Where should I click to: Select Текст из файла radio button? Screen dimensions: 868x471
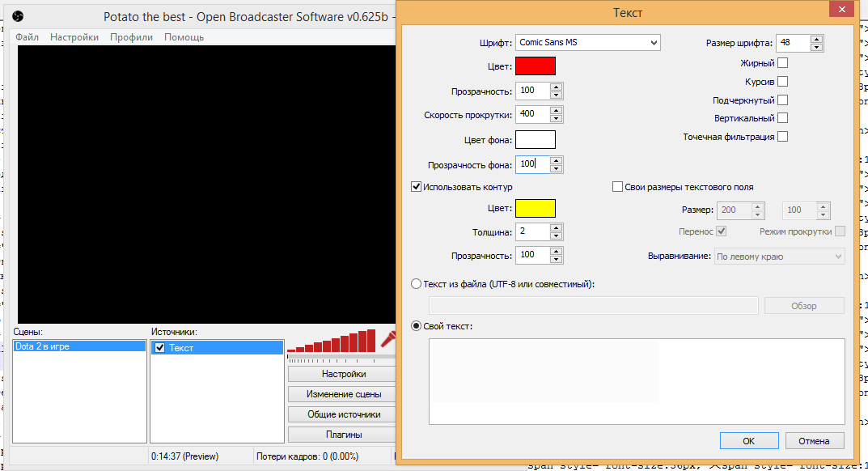pos(417,284)
